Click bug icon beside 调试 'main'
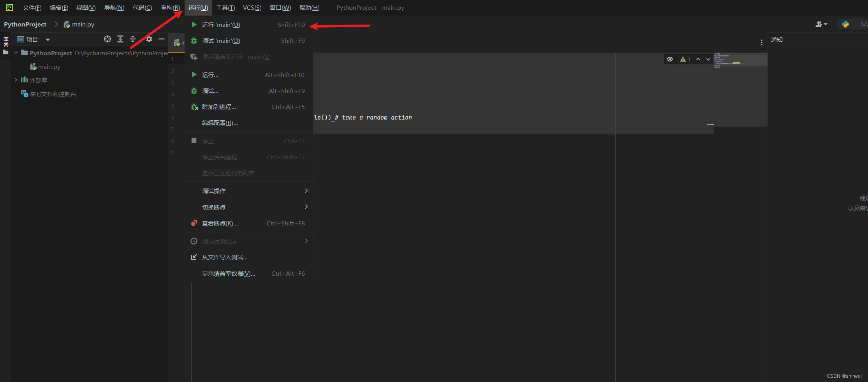 point(194,40)
